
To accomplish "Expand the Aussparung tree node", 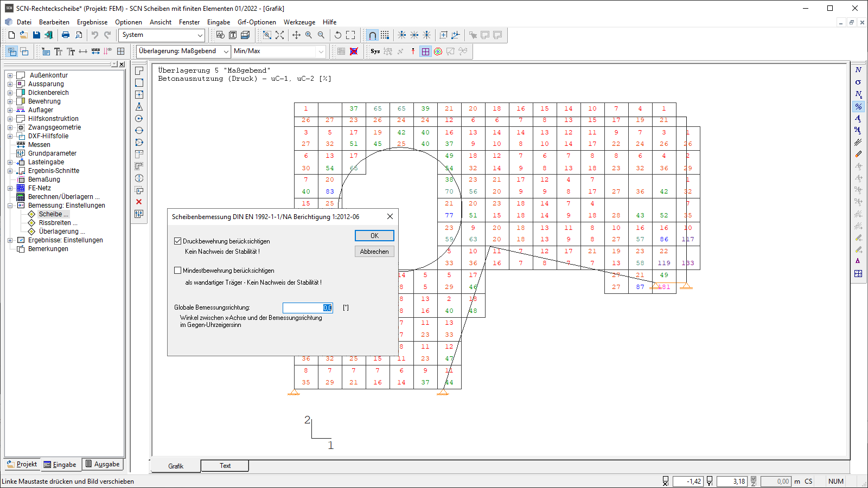I will tap(10, 84).
